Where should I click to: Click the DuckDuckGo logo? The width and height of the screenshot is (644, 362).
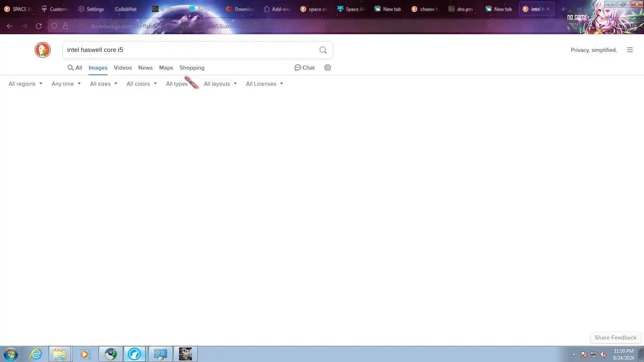tap(42, 50)
